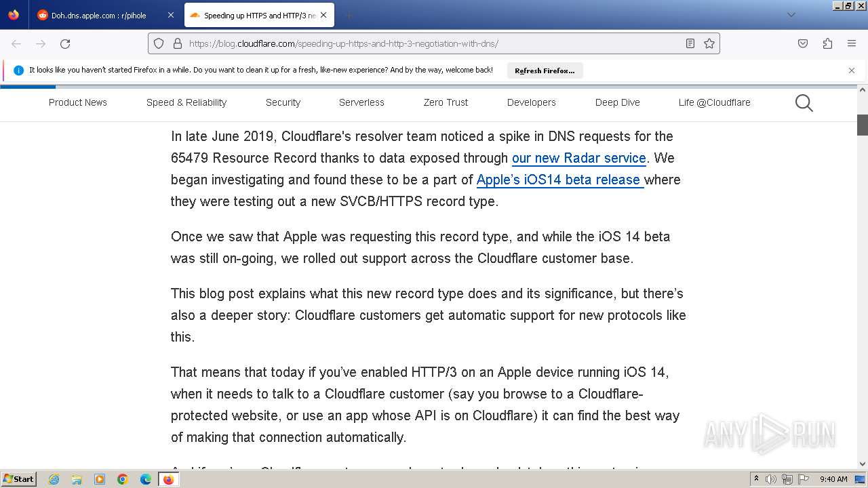Click the scrollbar down arrow

coord(863,464)
